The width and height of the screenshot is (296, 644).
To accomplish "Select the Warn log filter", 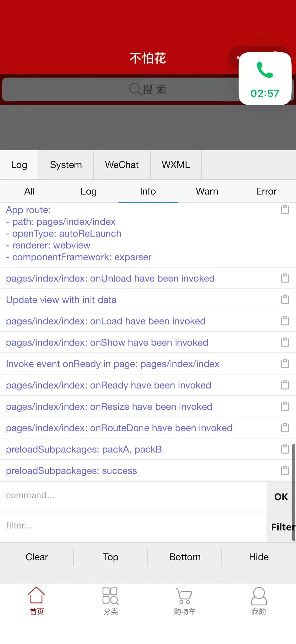I will point(207,191).
